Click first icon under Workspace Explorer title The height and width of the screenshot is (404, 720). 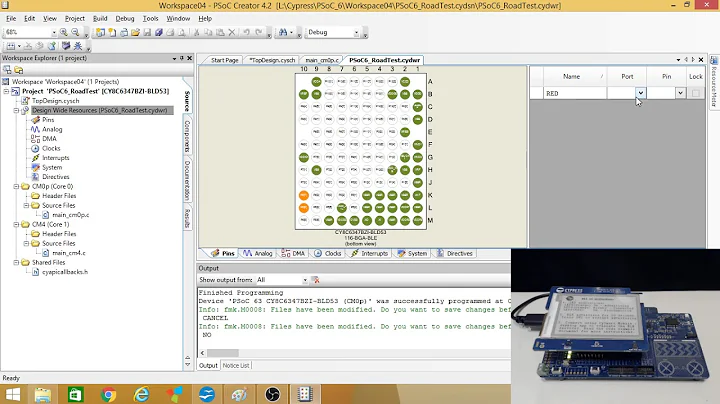pyautogui.click(x=7, y=70)
